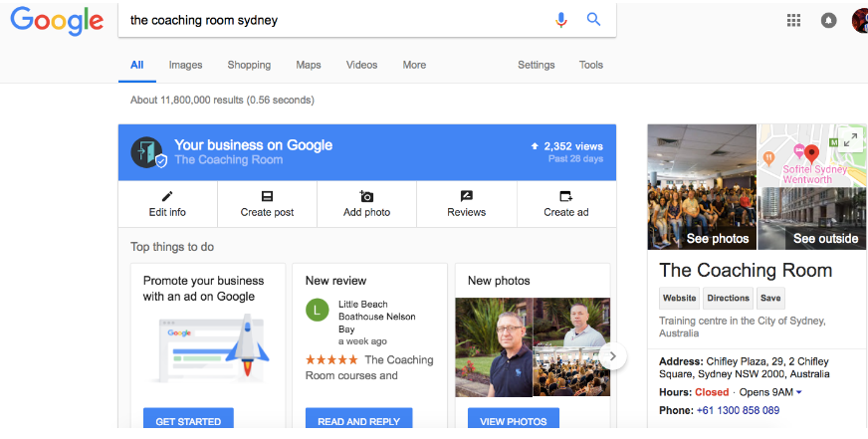Click the red Closed hours status
Screen dimensions: 868x439
pos(712,392)
